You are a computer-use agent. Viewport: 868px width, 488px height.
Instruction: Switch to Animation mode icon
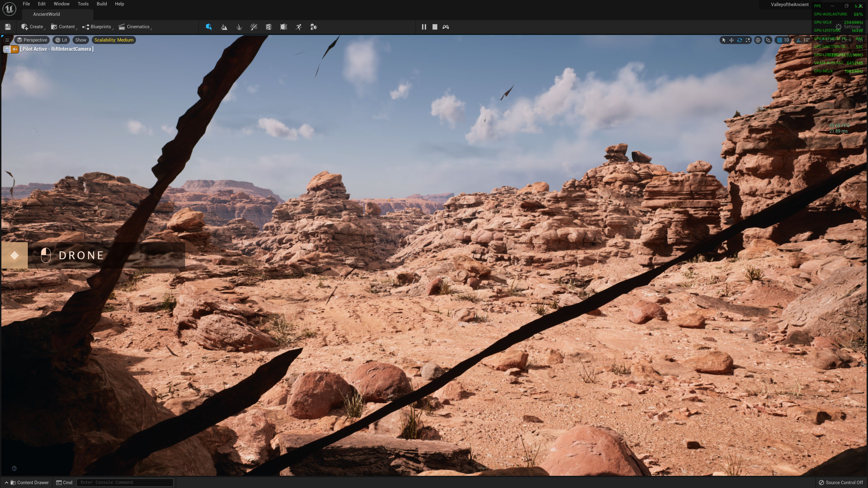(299, 27)
